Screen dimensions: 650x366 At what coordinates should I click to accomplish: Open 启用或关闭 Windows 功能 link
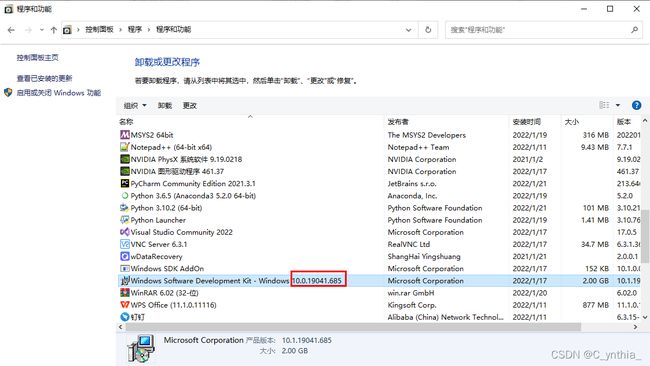(x=58, y=93)
